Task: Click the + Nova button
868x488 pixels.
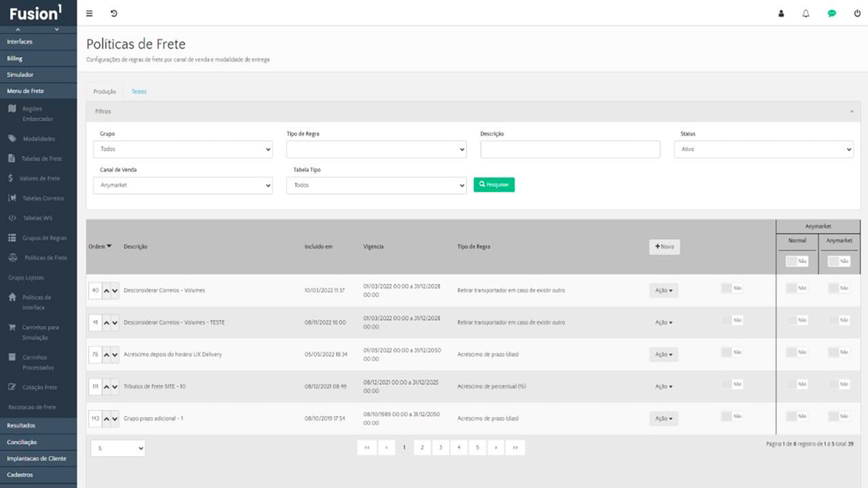Action: click(665, 247)
